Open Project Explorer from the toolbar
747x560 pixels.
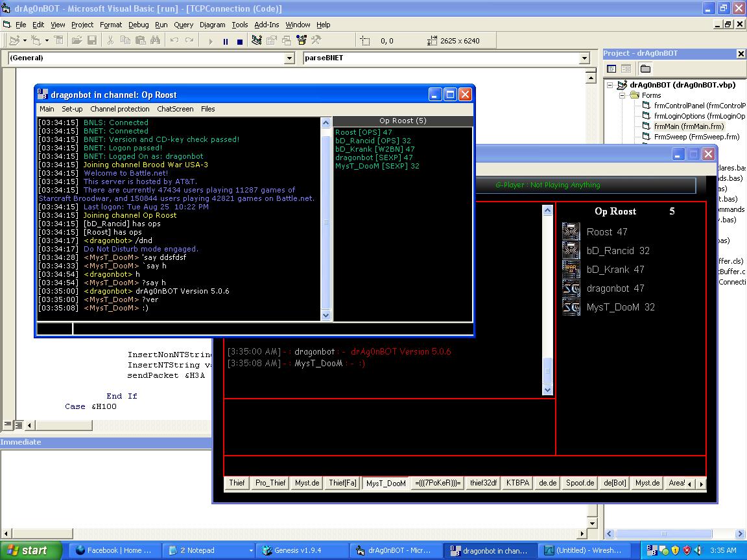(x=256, y=41)
